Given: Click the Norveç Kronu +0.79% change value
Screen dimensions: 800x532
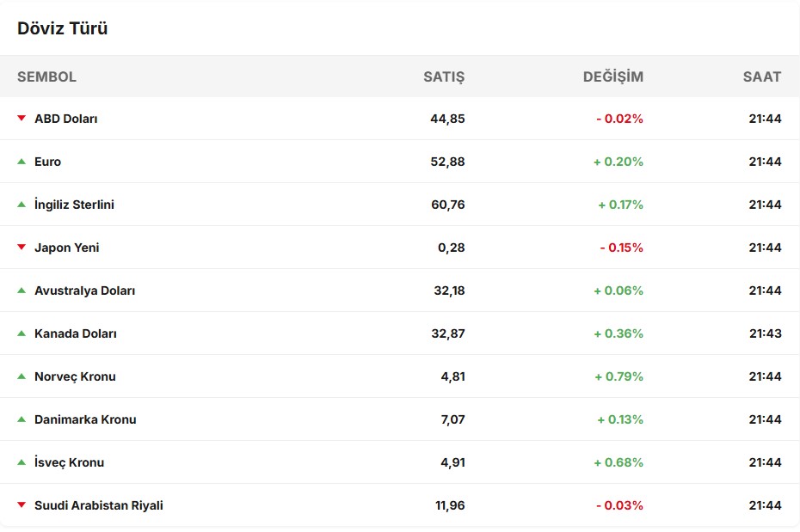Looking at the screenshot, I should (618, 376).
